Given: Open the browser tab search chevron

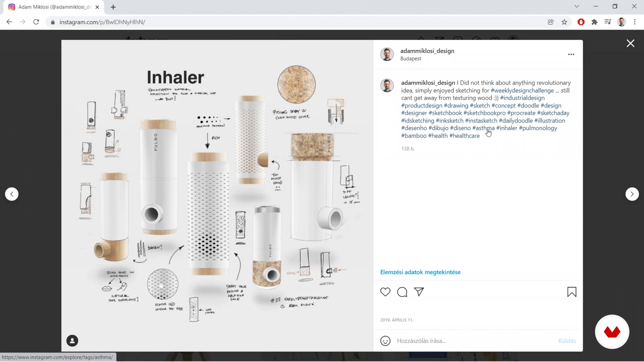Looking at the screenshot, I should (577, 7).
